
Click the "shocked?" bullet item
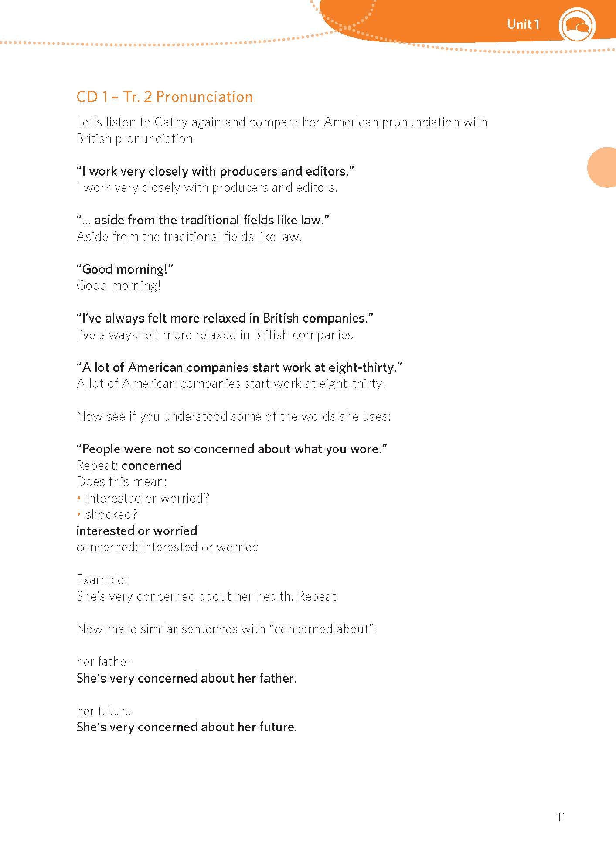point(111,514)
